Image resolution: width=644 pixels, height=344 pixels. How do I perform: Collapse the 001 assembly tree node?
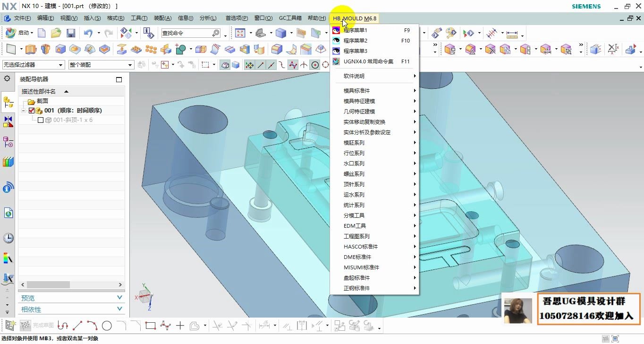click(23, 111)
